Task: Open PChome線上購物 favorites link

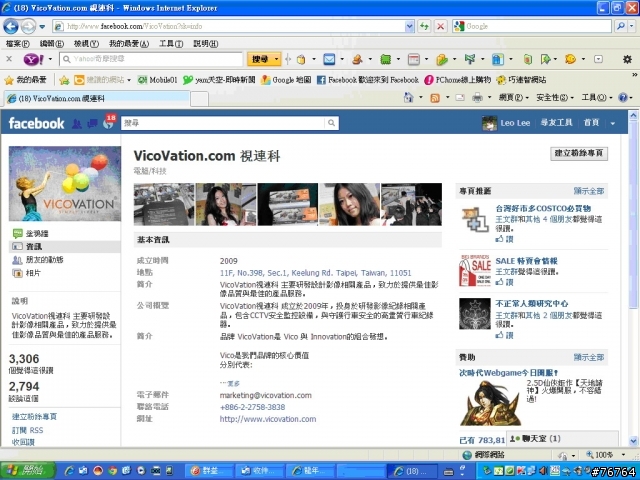Action: click(x=458, y=80)
